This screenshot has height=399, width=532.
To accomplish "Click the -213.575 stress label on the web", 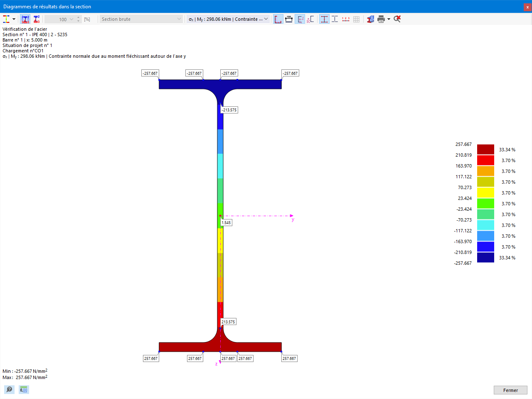I will (229, 110).
